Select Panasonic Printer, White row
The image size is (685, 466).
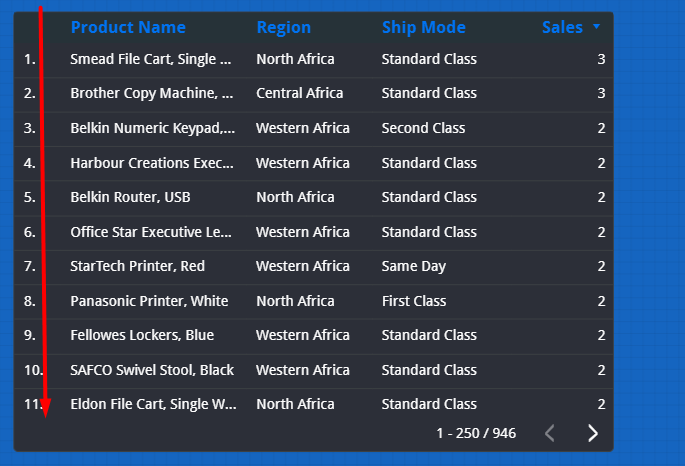[x=149, y=301]
